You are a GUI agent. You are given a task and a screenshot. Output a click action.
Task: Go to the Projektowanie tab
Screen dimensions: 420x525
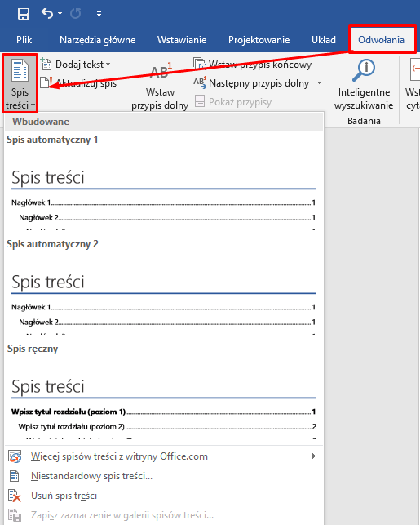click(259, 40)
